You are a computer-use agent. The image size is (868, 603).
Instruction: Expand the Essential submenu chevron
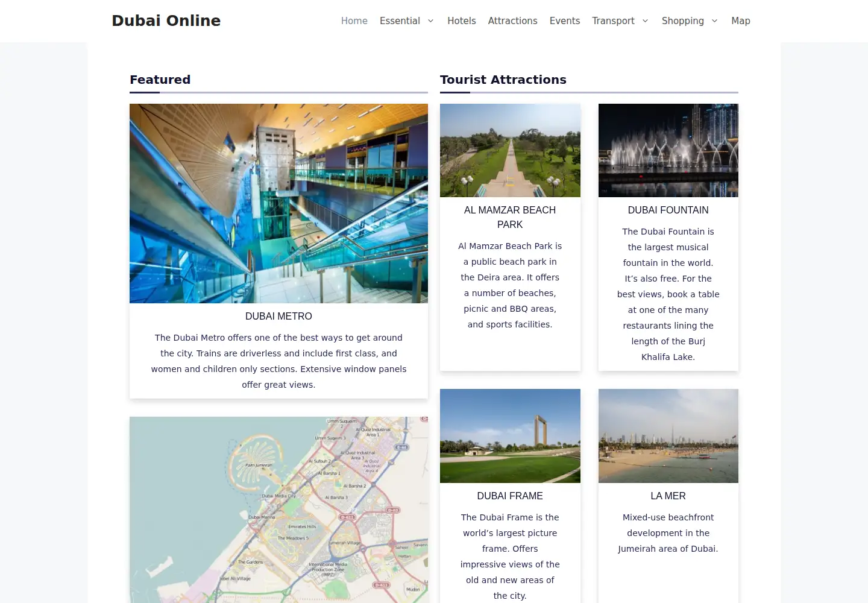coord(430,21)
